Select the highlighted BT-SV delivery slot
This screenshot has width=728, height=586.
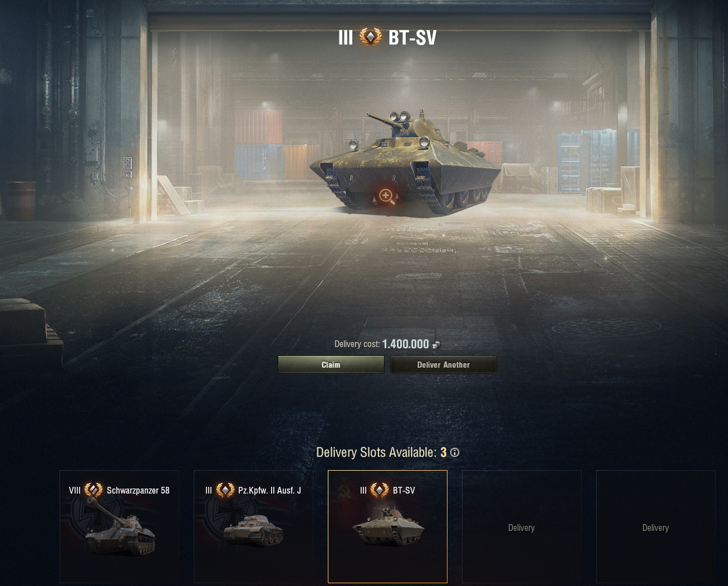387,526
